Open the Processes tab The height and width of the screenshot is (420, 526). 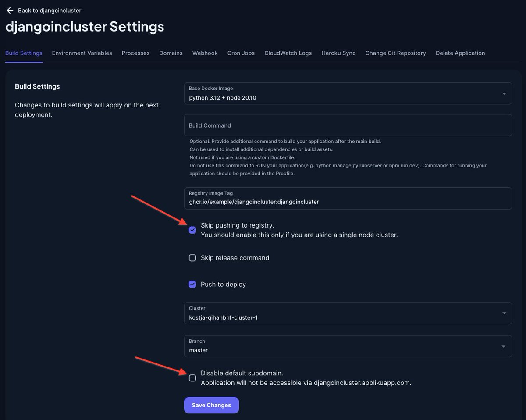[135, 53]
